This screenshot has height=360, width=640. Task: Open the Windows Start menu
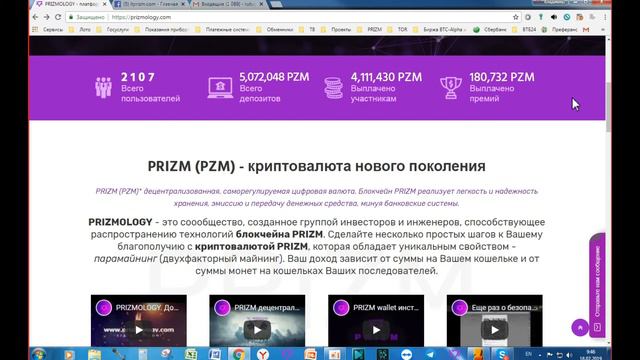click(x=39, y=354)
